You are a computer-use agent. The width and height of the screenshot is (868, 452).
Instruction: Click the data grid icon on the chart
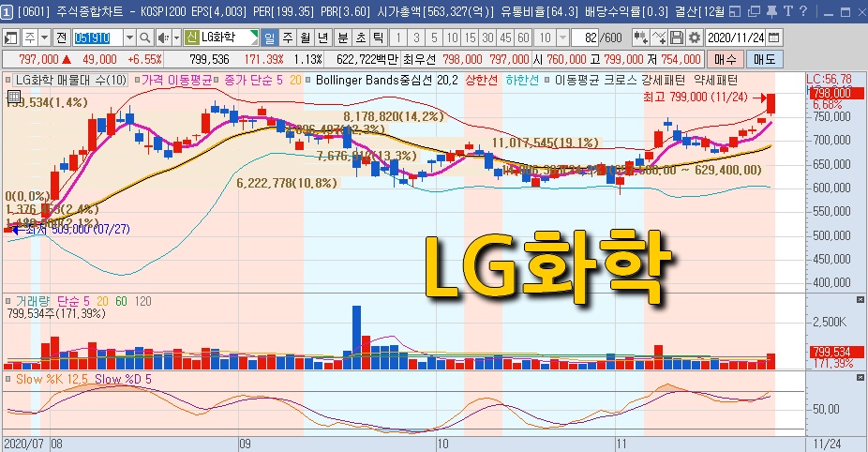coord(14,98)
